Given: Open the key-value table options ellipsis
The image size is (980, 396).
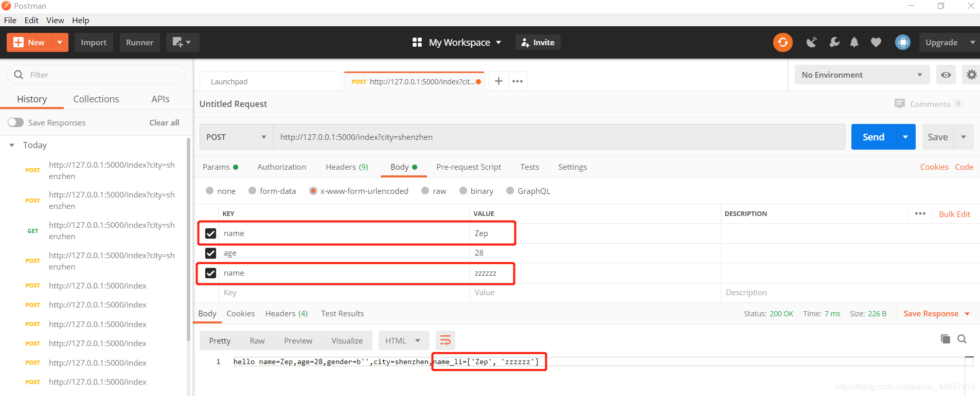Looking at the screenshot, I should [x=920, y=213].
